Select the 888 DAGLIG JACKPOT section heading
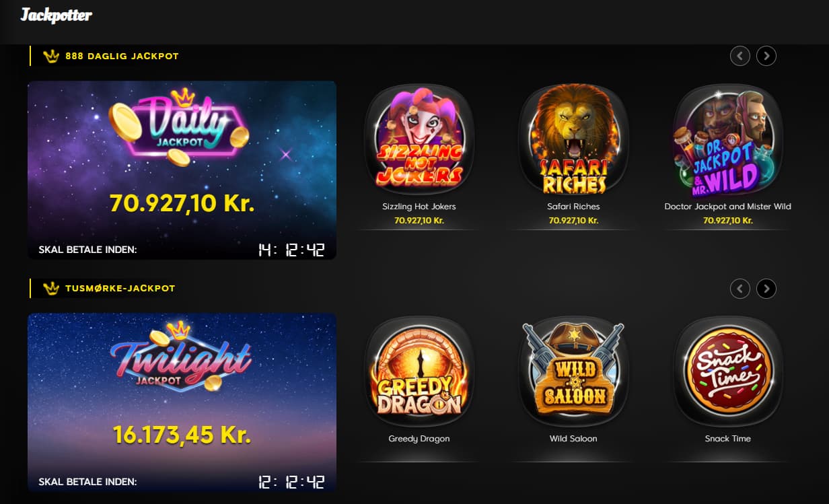This screenshot has width=829, height=504. [x=122, y=56]
